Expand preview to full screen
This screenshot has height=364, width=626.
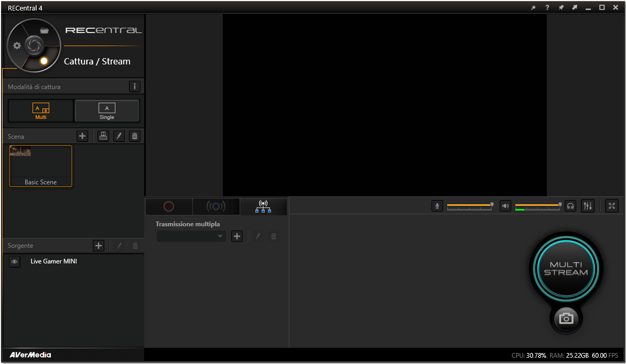(x=612, y=206)
